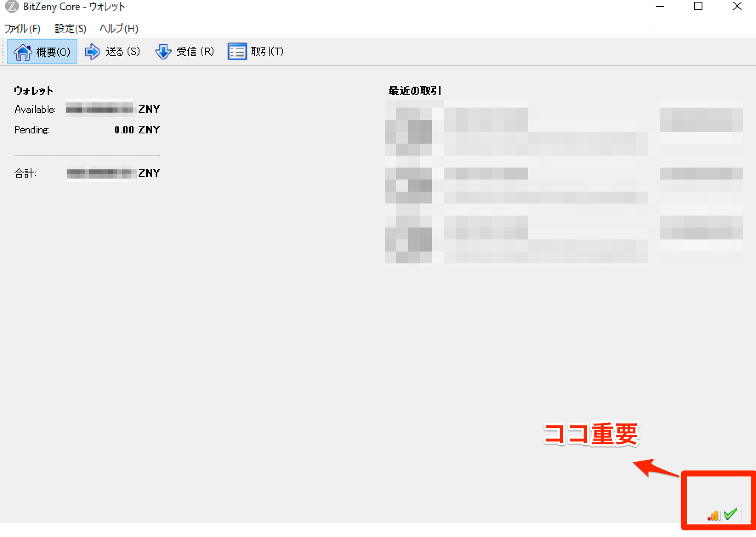Open the ファイル(F) menu
Image resolution: width=756 pixels, height=537 pixels.
(x=23, y=28)
